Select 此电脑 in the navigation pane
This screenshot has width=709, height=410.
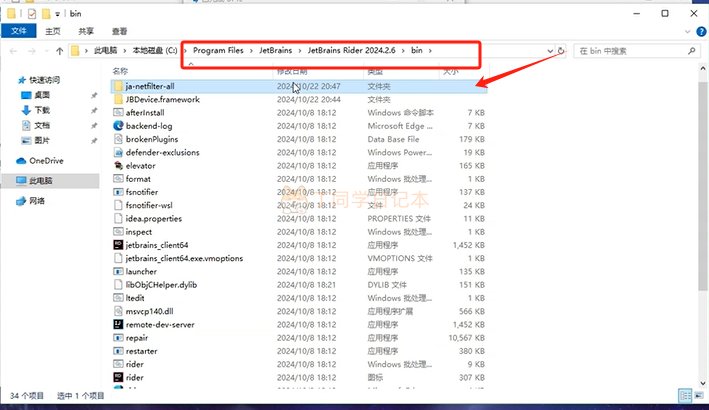click(41, 180)
